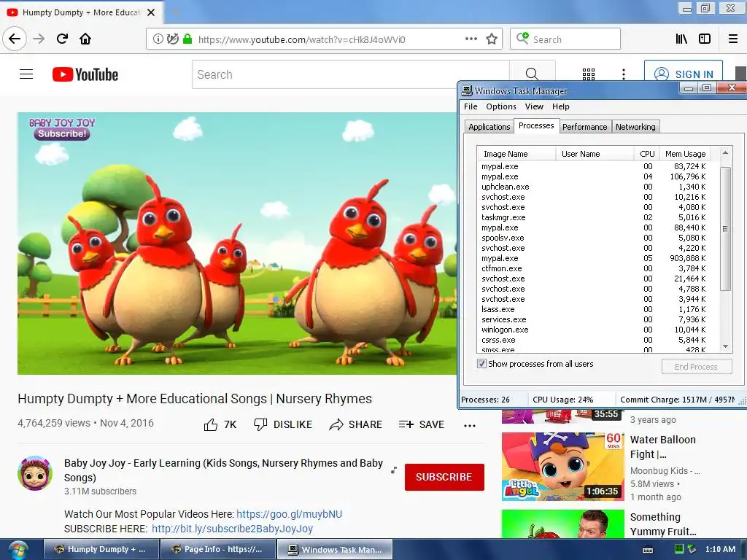The height and width of the screenshot is (560, 747).
Task: Select the mypal.exe row using 903,888 K
Action: point(593,258)
